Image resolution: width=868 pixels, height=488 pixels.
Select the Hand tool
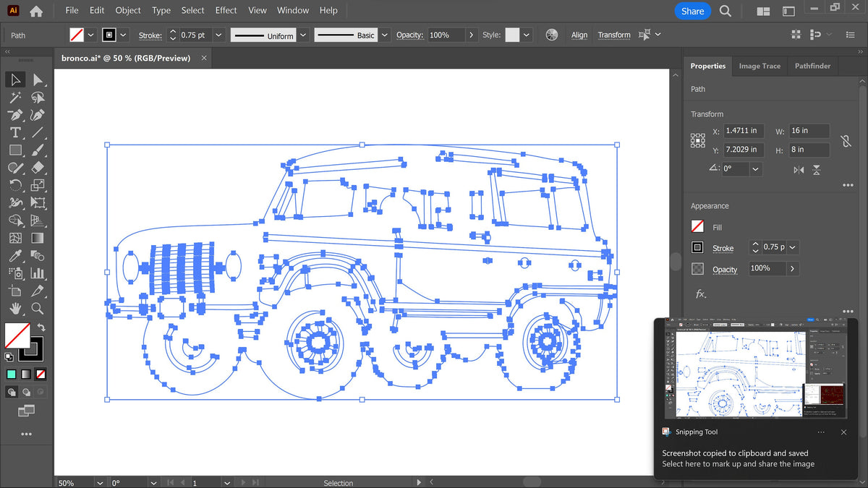[x=15, y=309]
